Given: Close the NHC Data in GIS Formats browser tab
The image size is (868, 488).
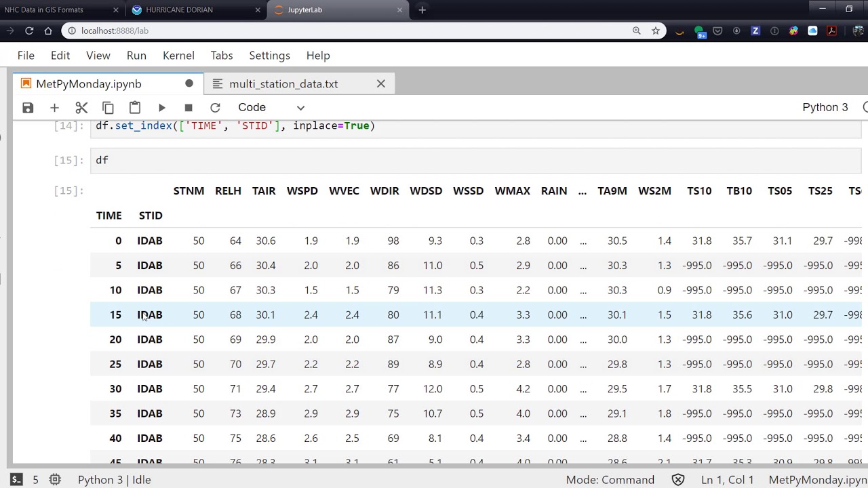Looking at the screenshot, I should pyautogui.click(x=116, y=10).
